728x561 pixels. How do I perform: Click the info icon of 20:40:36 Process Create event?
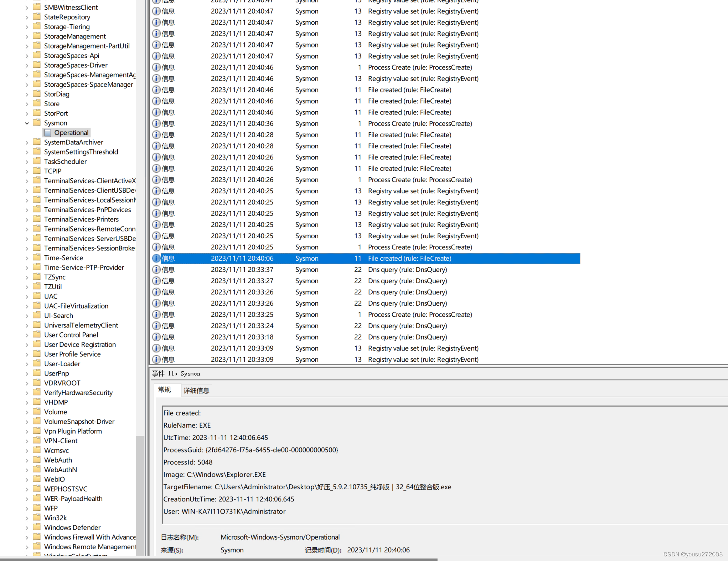pos(156,124)
